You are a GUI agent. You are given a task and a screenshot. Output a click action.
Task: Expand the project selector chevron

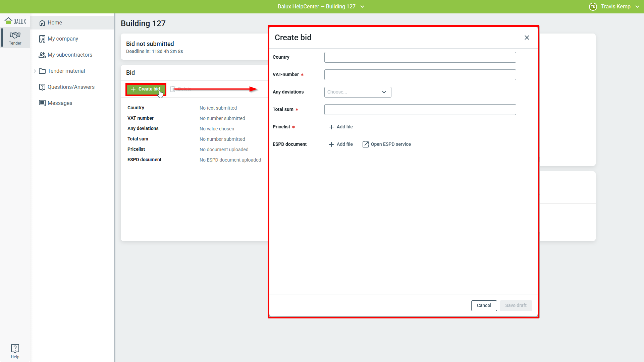(362, 7)
